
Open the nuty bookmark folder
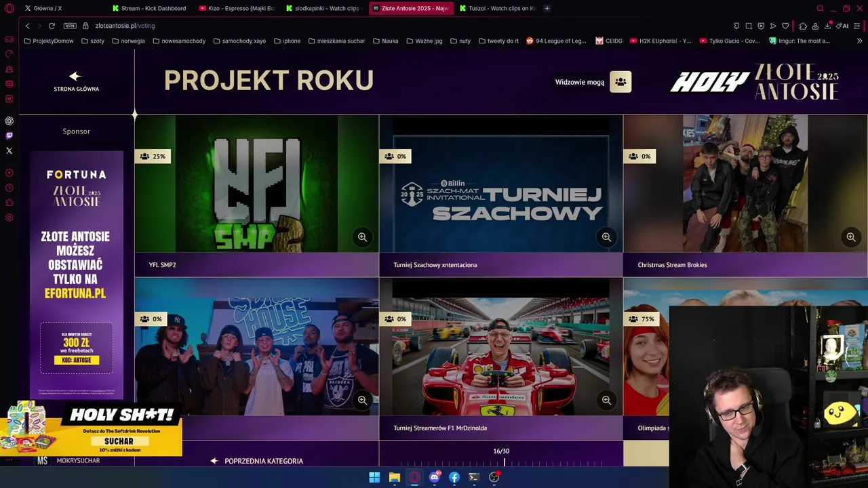[x=460, y=41]
